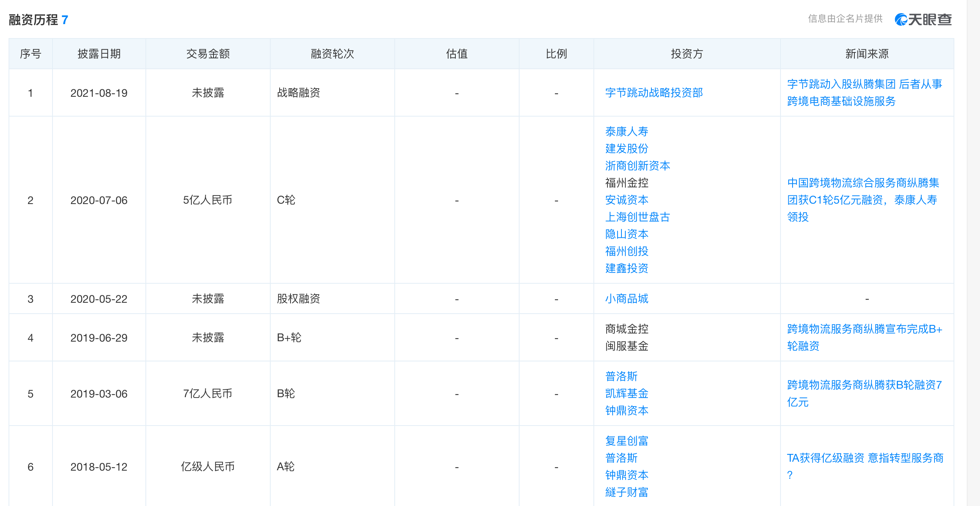The height and width of the screenshot is (506, 980).
Task: Click the 新闻来源 column header
Action: tap(867, 54)
